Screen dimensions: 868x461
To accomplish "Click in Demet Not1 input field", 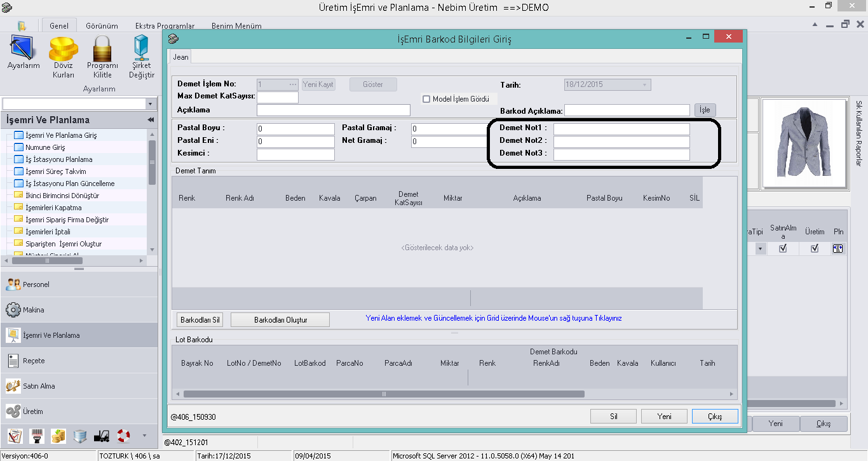I will [x=621, y=129].
